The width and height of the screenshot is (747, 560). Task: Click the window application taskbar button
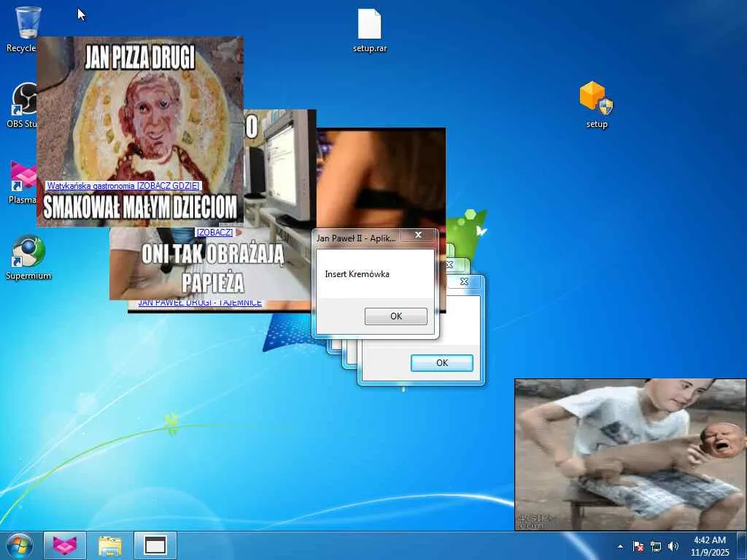(155, 545)
